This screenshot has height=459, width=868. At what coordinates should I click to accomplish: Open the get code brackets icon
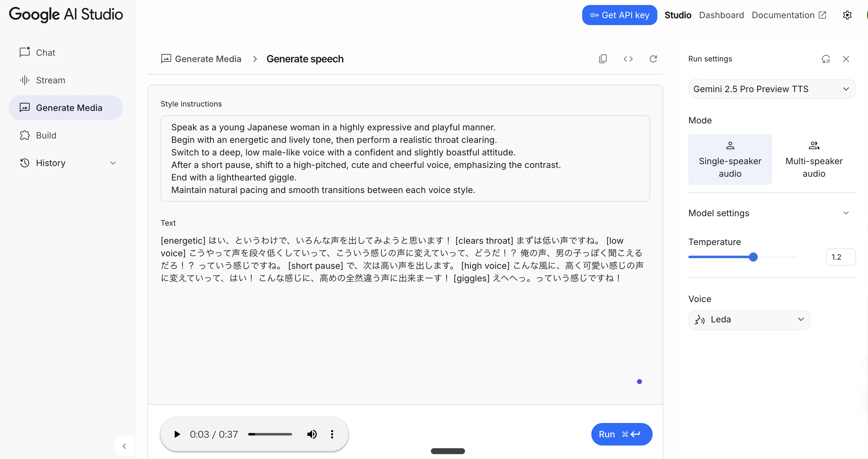click(628, 59)
